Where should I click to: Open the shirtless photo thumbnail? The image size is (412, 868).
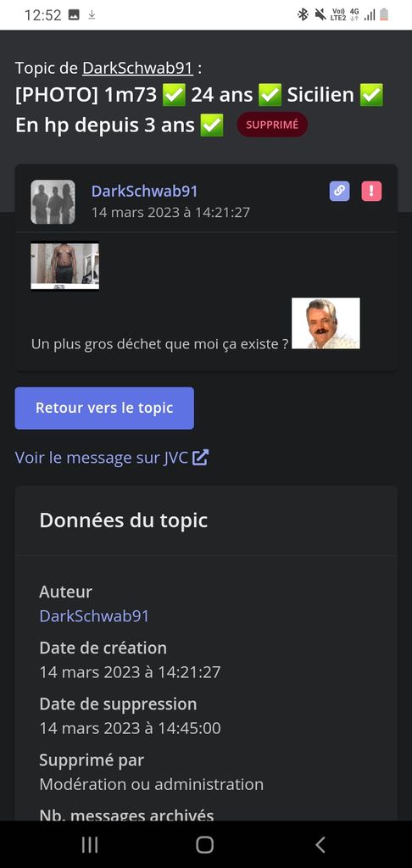click(64, 265)
